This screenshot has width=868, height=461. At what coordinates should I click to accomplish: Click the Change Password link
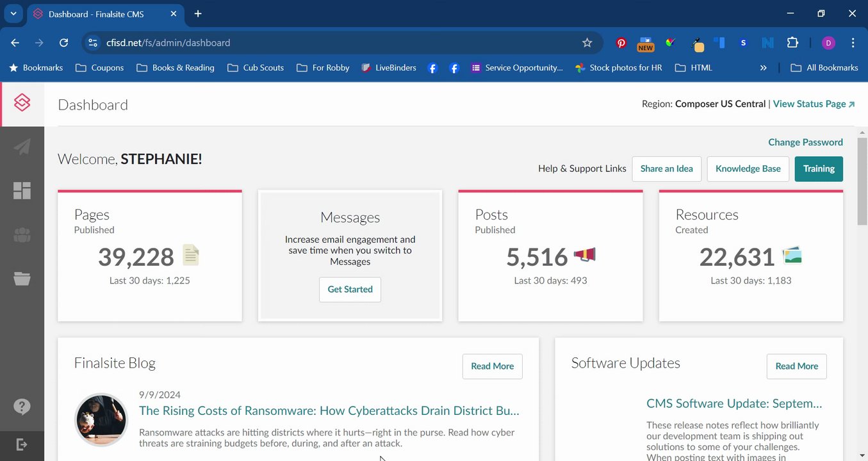pos(805,142)
